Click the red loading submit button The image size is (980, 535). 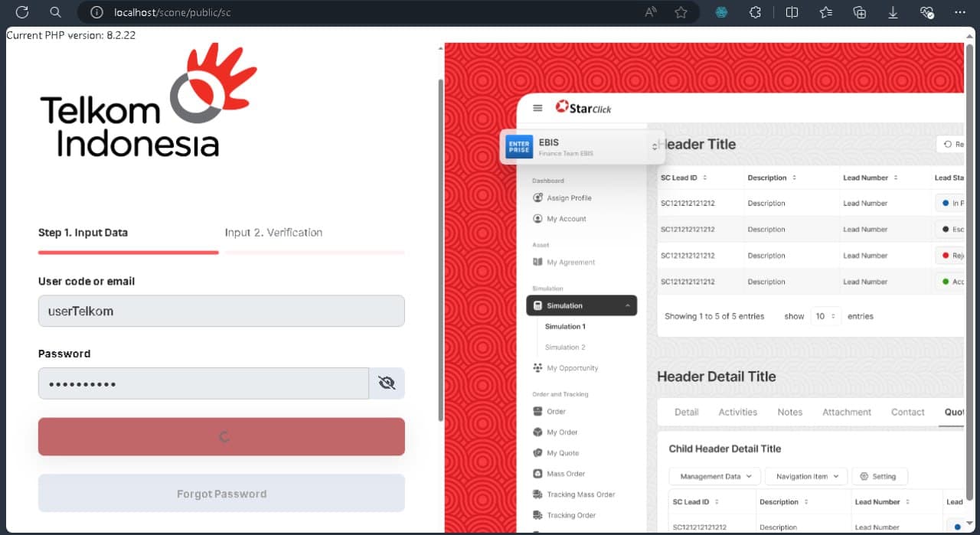click(221, 437)
